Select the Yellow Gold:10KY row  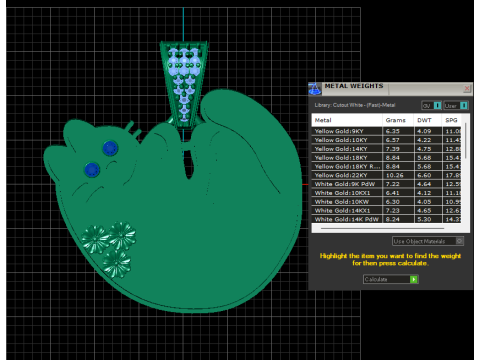pos(387,140)
